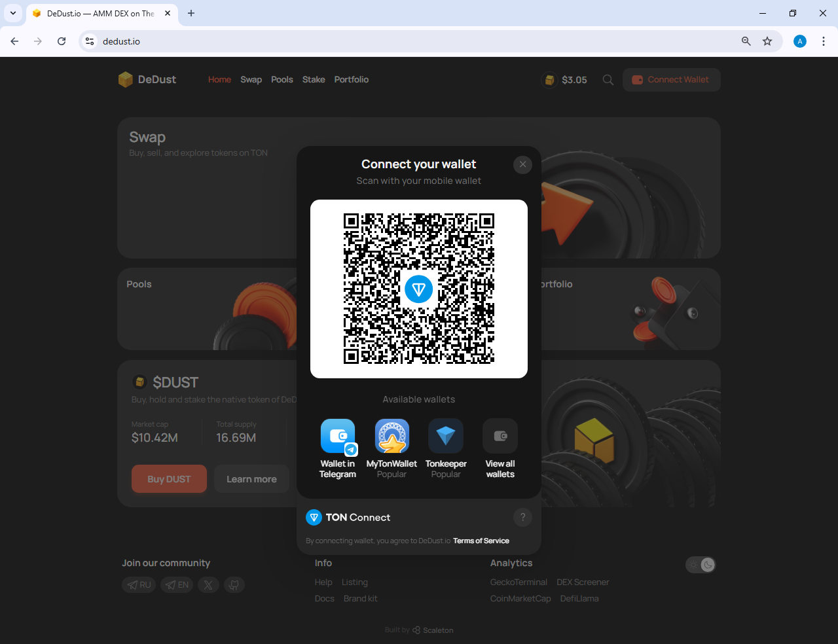Image resolution: width=838 pixels, height=644 pixels.
Task: Click the 16.69M total supply value
Action: [236, 437]
